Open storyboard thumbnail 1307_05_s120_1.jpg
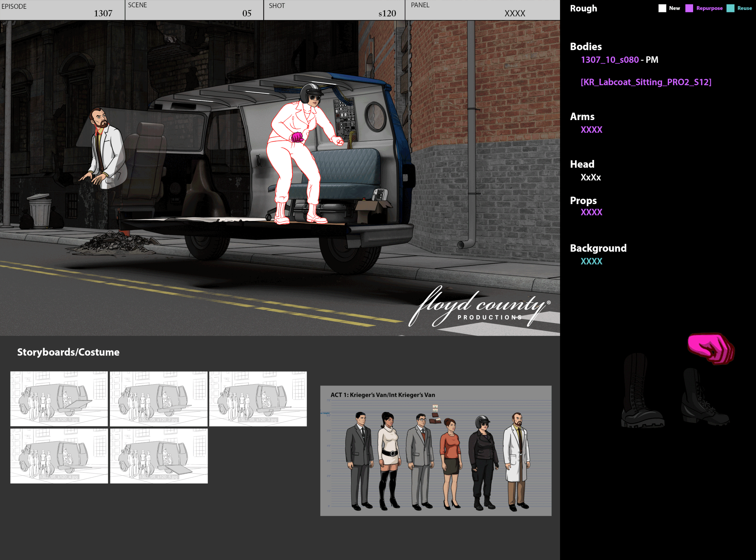756x560 pixels. point(59,399)
